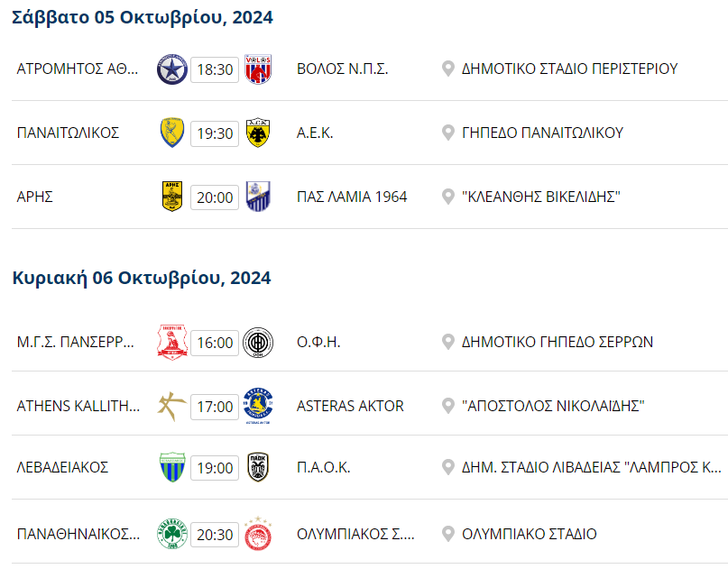The height and width of the screenshot is (578, 728).
Task: Click the Olympiacos red-white crest
Action: tap(258, 534)
